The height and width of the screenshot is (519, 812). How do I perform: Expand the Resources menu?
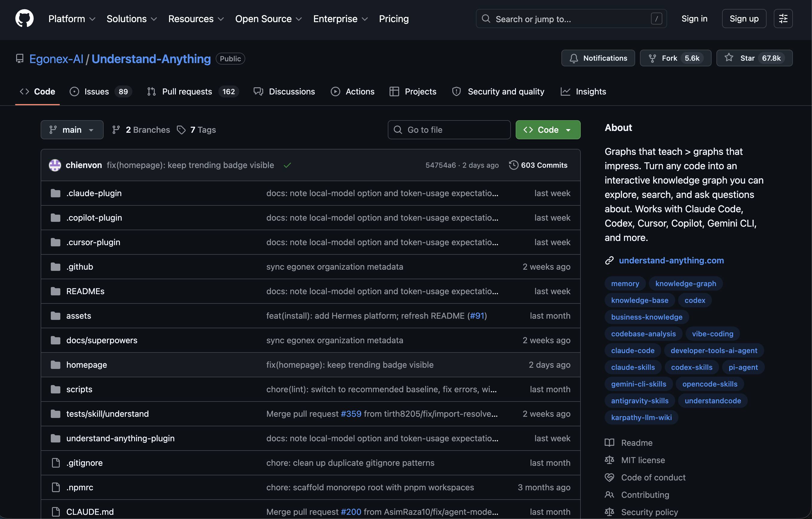[196, 19]
